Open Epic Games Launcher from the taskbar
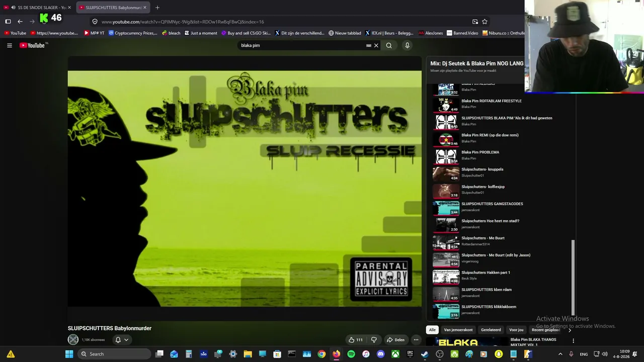Screen dimensions: 644x362 [x=410, y=354]
